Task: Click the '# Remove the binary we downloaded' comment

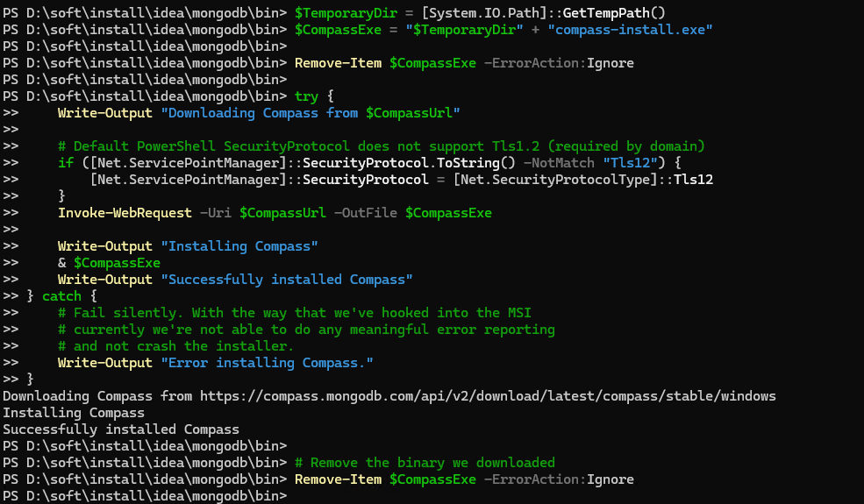Action: [x=425, y=463]
